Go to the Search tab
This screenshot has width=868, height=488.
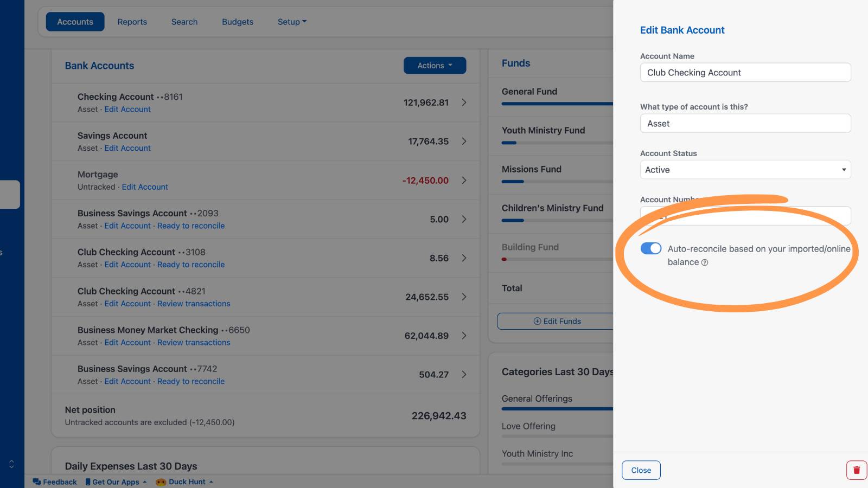(184, 22)
